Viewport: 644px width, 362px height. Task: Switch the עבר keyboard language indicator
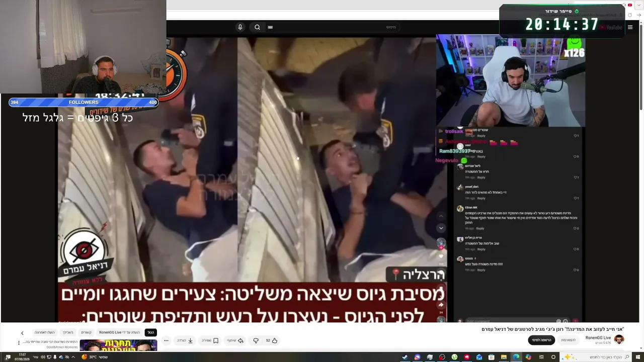[35, 357]
